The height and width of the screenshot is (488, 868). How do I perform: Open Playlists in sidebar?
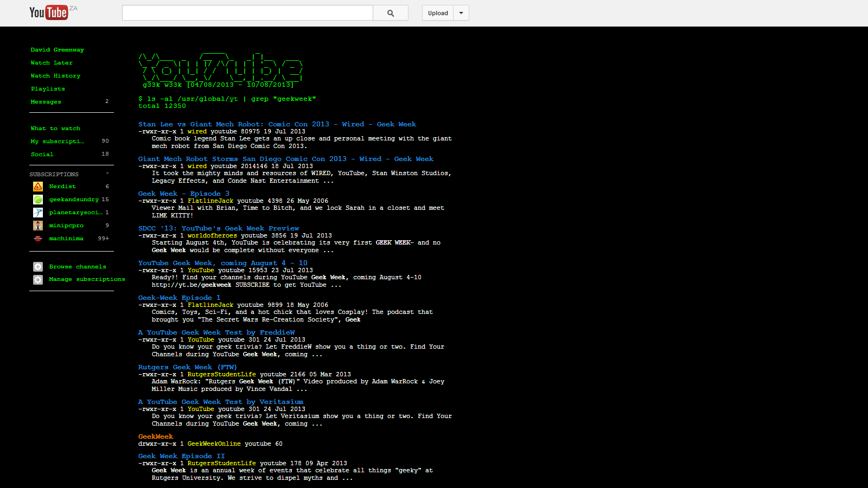[x=48, y=89]
